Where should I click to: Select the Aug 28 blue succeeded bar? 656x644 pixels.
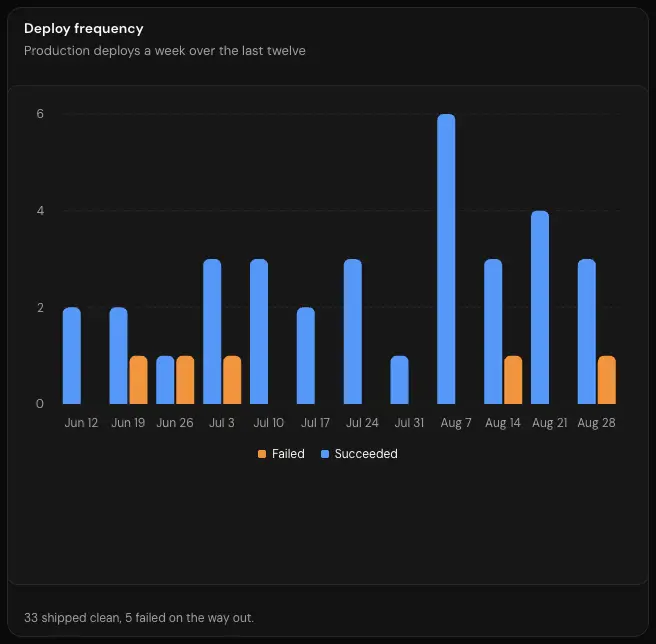tap(587, 331)
